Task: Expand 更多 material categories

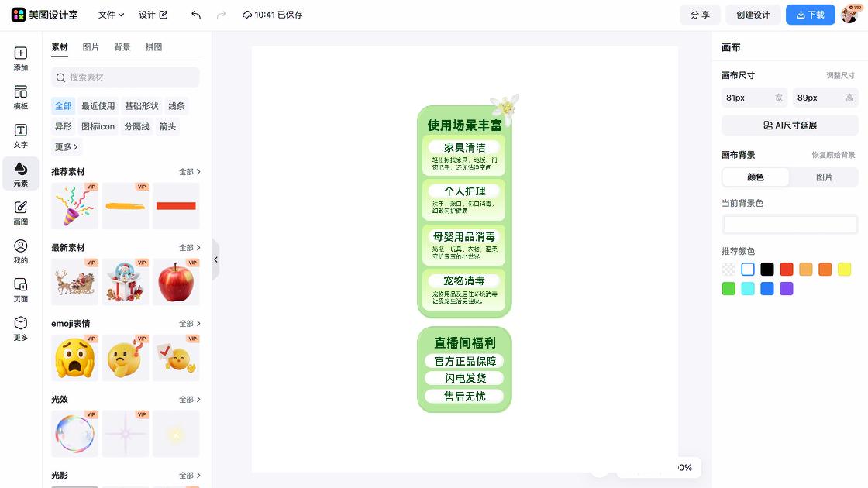Action: [66, 146]
